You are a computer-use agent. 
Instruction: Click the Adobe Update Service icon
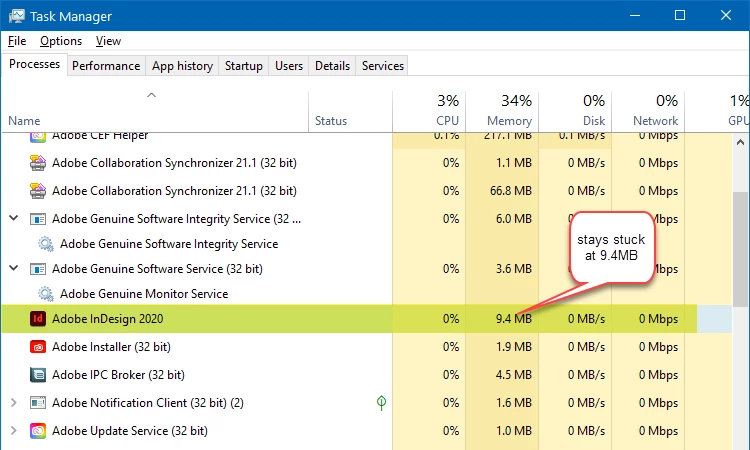coord(38,431)
